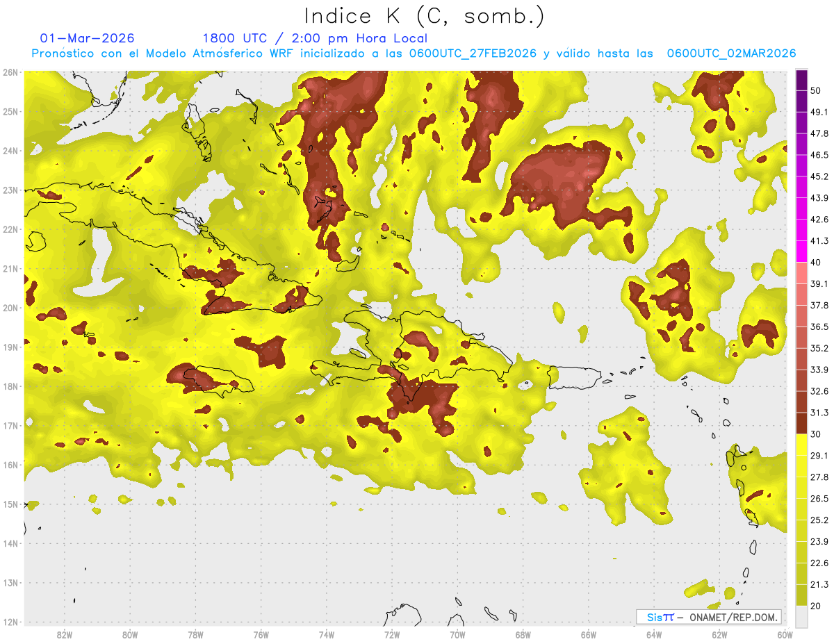Click the color scale value '29.1'
834x644 pixels.
point(819,456)
